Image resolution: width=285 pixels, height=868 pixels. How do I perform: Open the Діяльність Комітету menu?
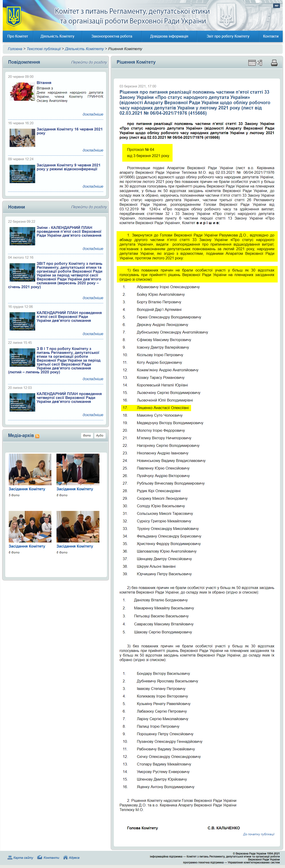[58, 36]
